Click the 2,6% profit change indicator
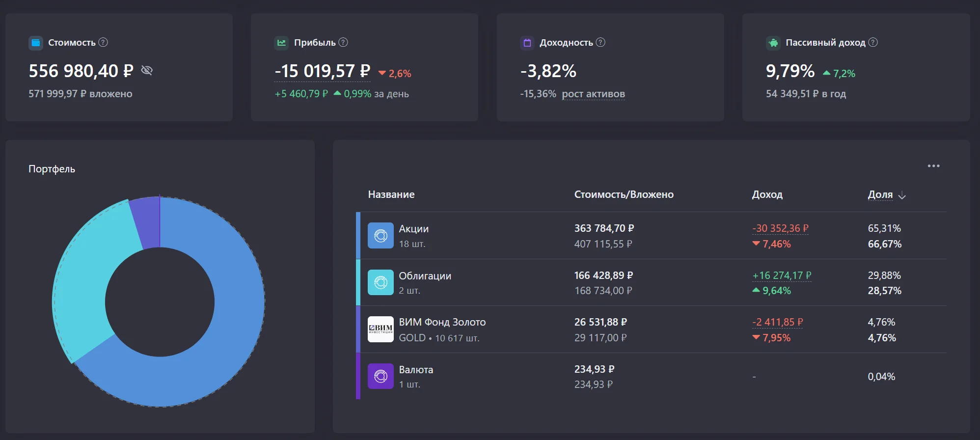The image size is (980, 440). pos(395,74)
